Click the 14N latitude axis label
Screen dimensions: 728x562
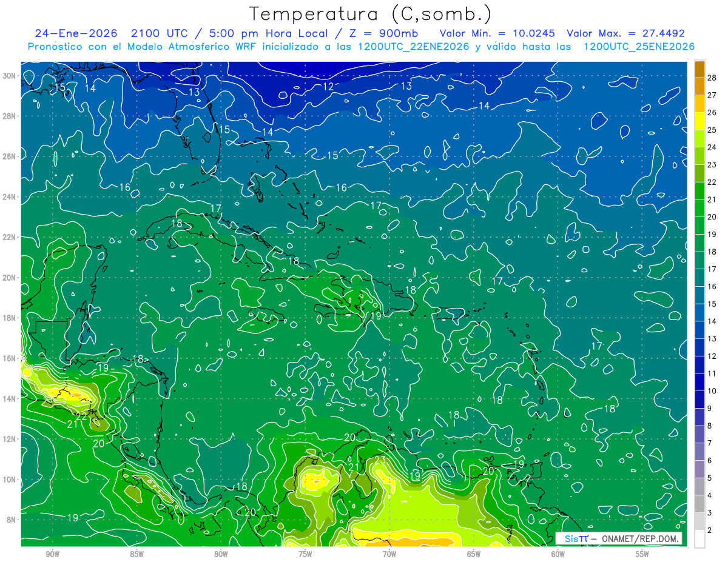(10, 398)
